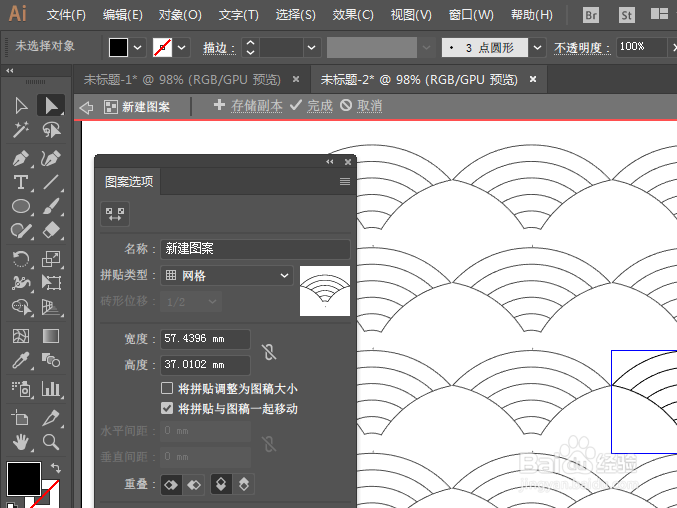This screenshot has width=677, height=508.
Task: Collapse the tools panel with double arrows
Action: click(x=9, y=70)
